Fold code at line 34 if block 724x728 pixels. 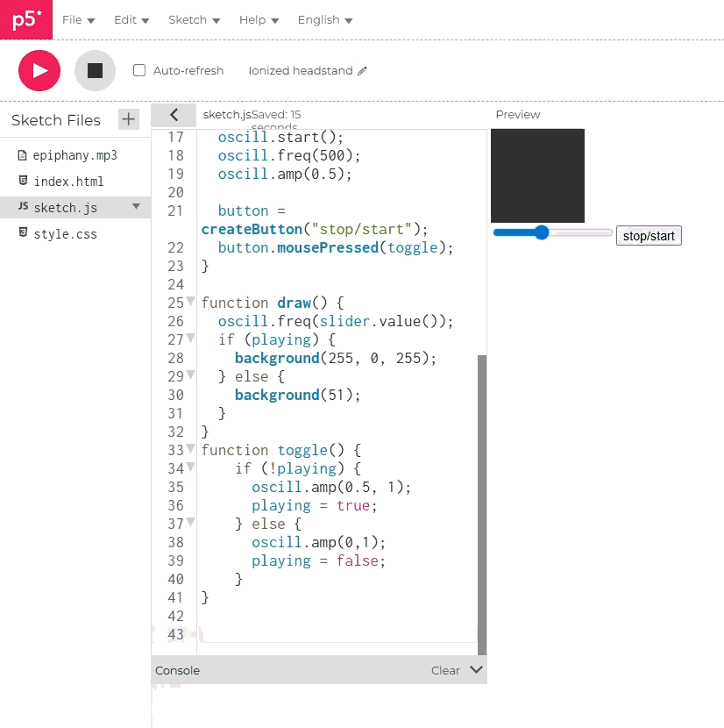pos(190,467)
